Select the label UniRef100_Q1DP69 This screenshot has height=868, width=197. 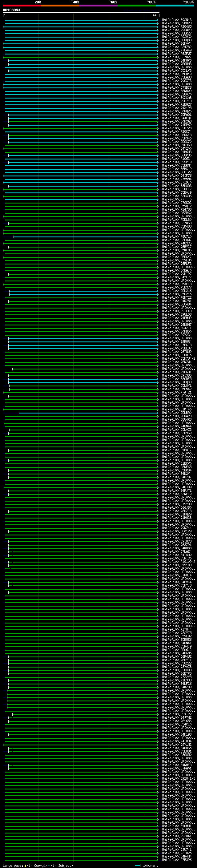(x=177, y=125)
